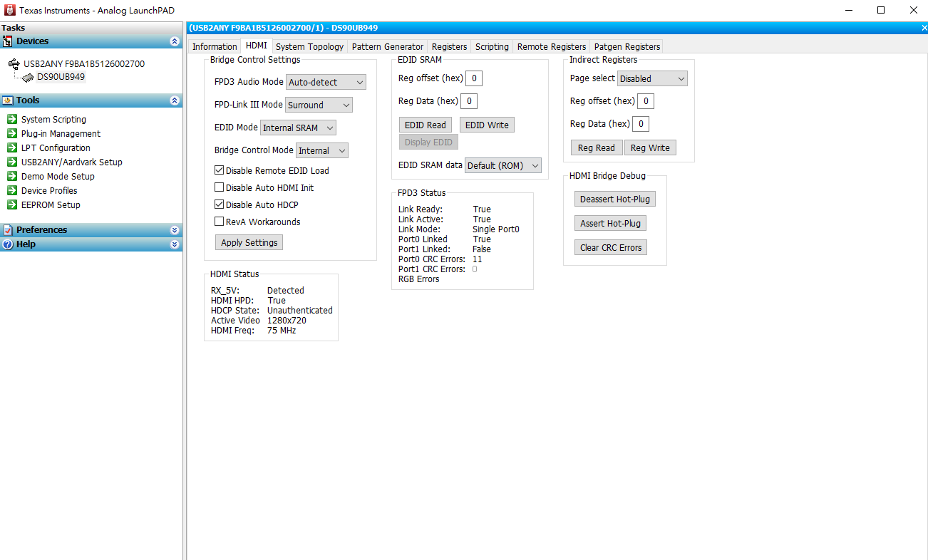
Task: Click the Preferences panel checkmark icon
Action: (8, 230)
